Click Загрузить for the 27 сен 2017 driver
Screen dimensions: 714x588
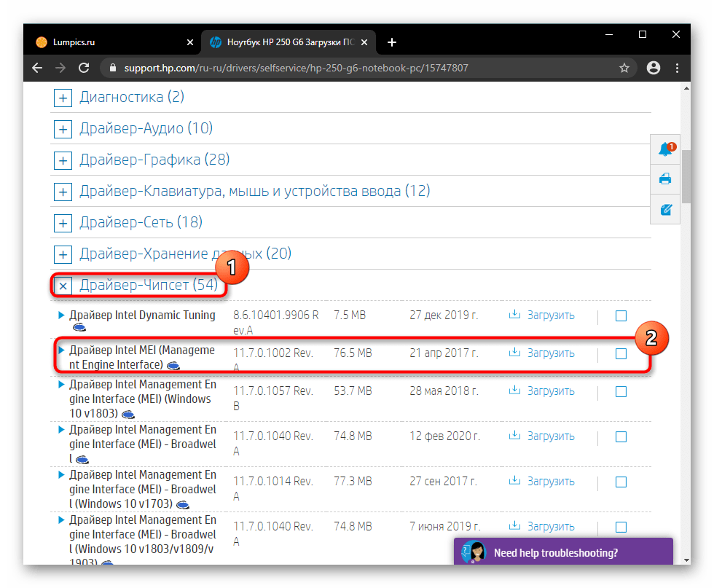[551, 481]
